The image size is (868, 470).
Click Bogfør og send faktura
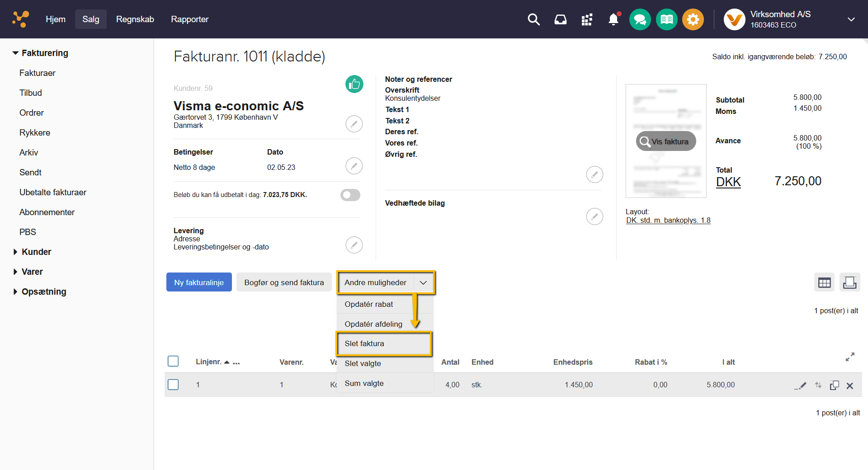click(284, 282)
